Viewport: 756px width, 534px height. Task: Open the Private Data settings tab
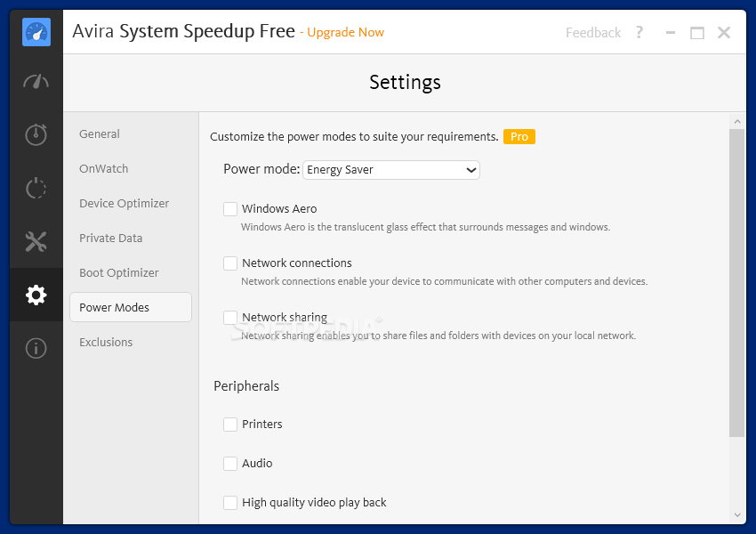(111, 238)
